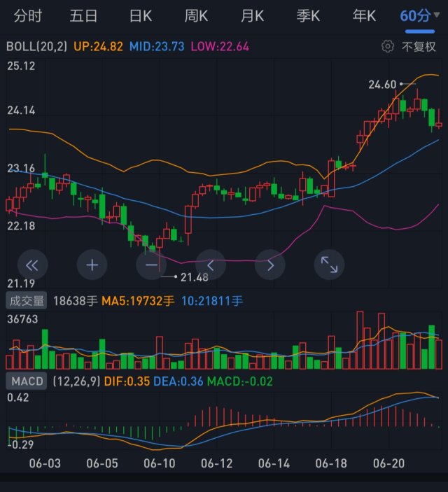Tap the 06-10 date label
This screenshot has height=492, width=448.
(160, 463)
